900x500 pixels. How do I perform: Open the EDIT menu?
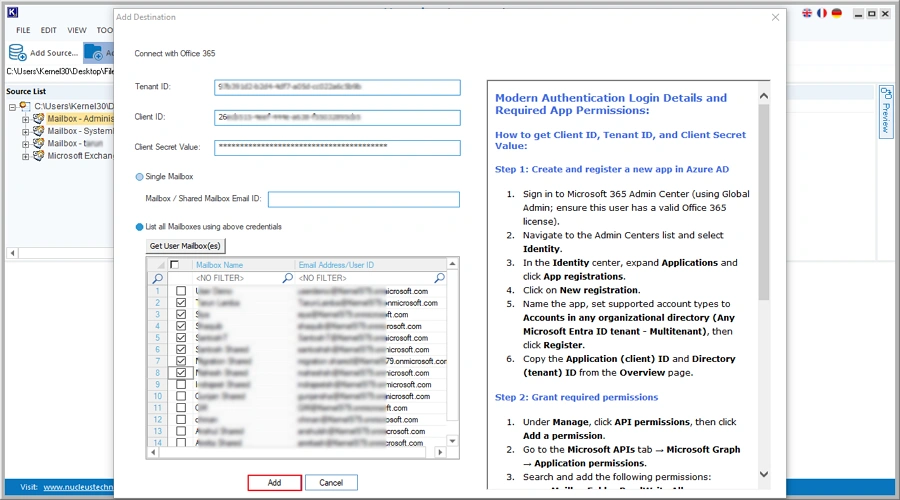tap(48, 30)
